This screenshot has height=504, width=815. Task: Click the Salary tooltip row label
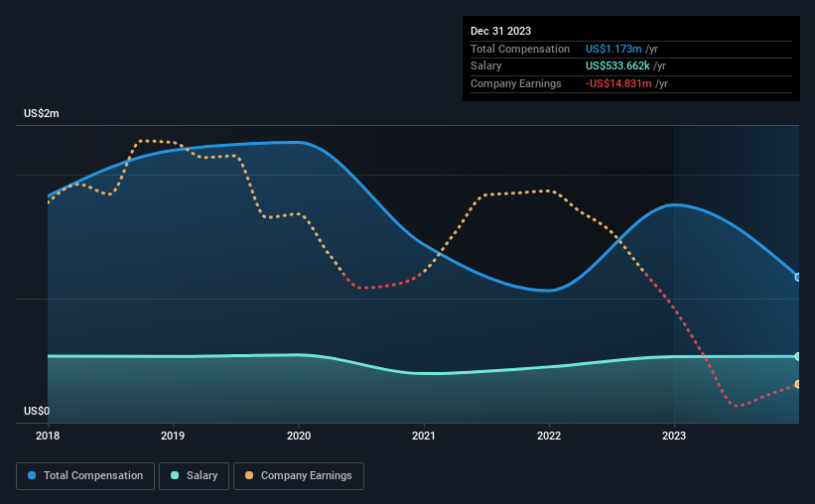pyautogui.click(x=486, y=66)
